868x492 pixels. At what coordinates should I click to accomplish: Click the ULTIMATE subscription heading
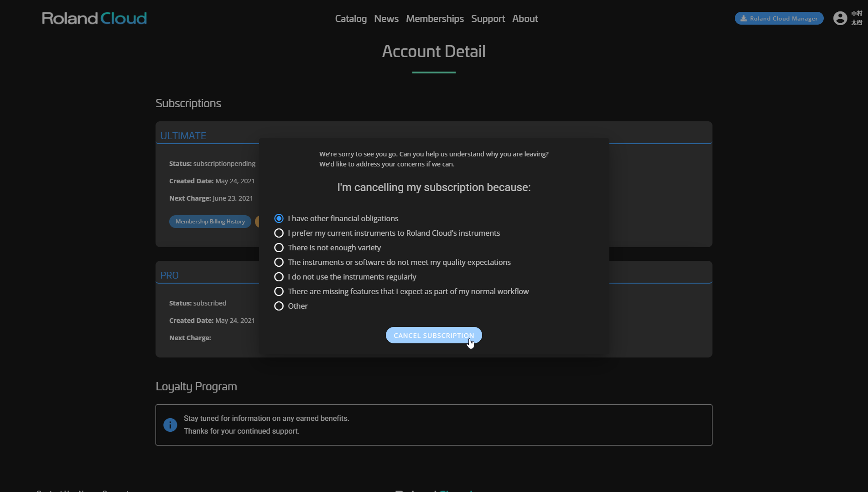(183, 136)
